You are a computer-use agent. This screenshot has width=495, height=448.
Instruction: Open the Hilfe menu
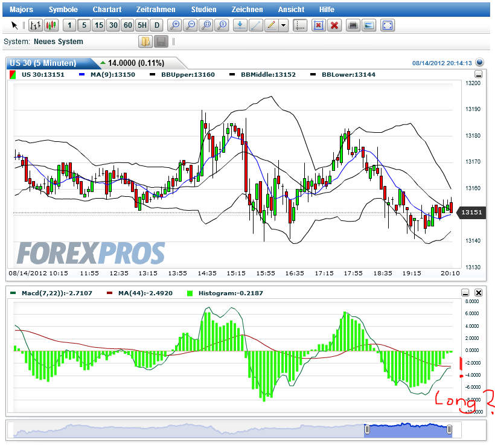(327, 10)
